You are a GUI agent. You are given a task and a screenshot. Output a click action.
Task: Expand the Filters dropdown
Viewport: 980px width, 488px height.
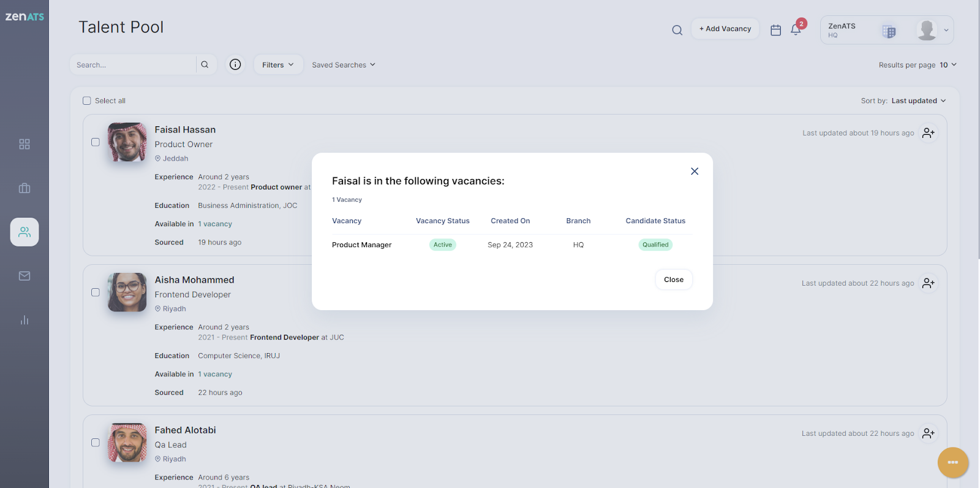[x=278, y=64]
